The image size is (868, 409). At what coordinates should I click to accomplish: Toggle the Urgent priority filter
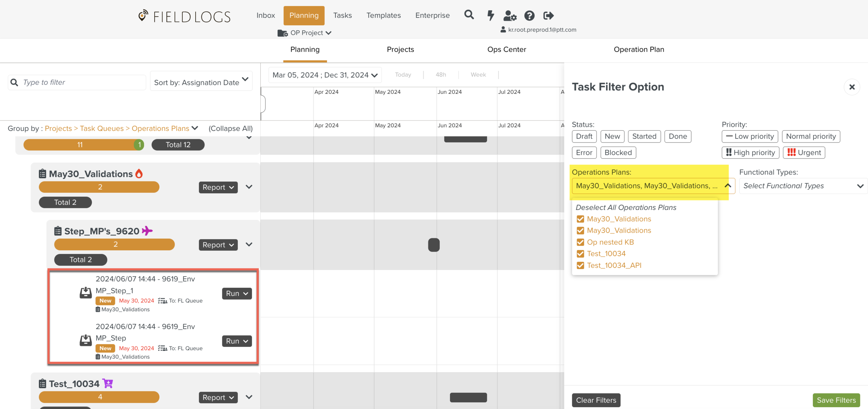(804, 153)
